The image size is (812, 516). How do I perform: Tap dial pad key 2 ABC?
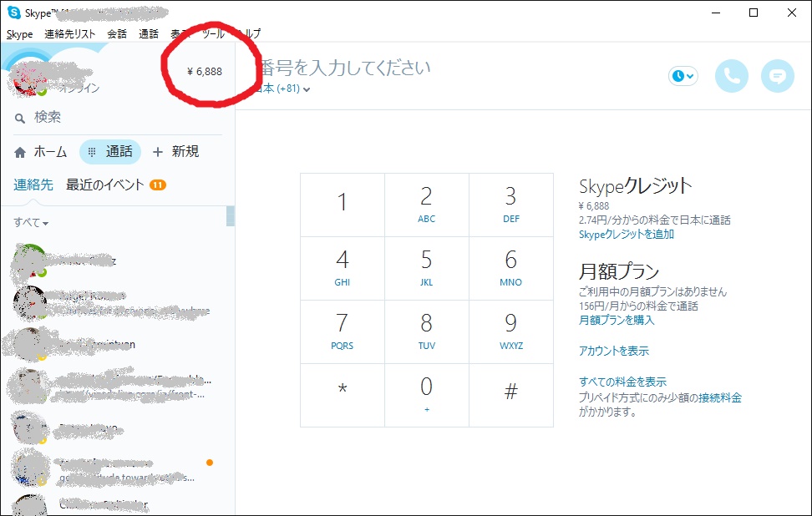tap(427, 205)
